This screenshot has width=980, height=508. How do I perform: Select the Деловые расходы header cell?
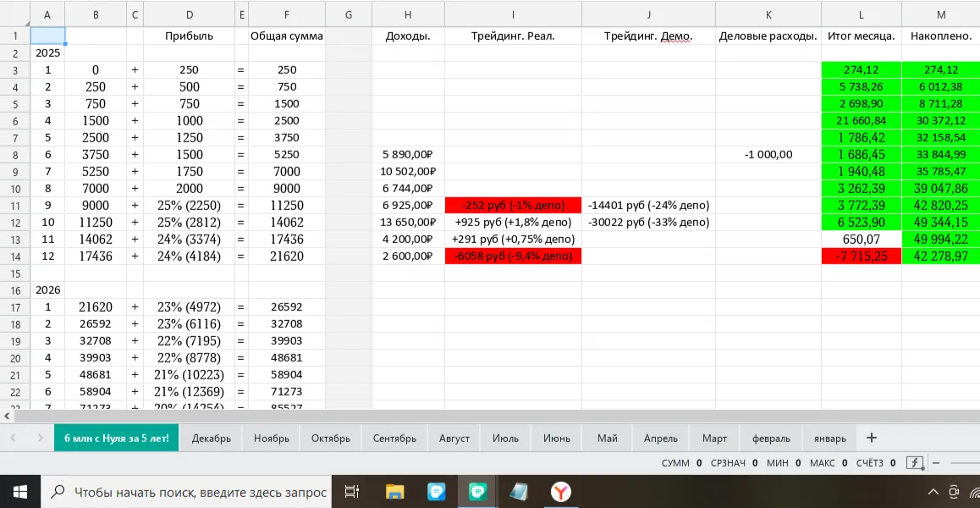click(x=768, y=36)
